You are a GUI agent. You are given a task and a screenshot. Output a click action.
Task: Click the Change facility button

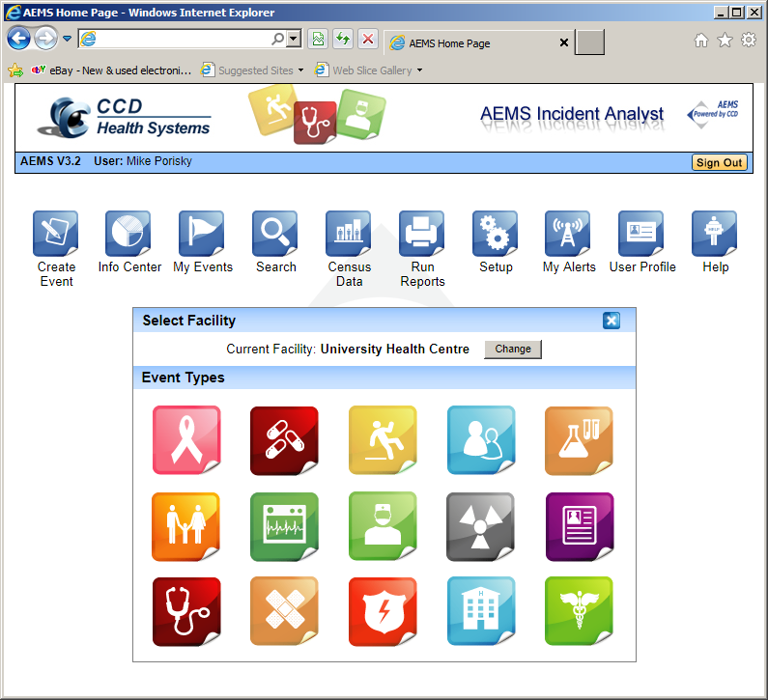[513, 349]
